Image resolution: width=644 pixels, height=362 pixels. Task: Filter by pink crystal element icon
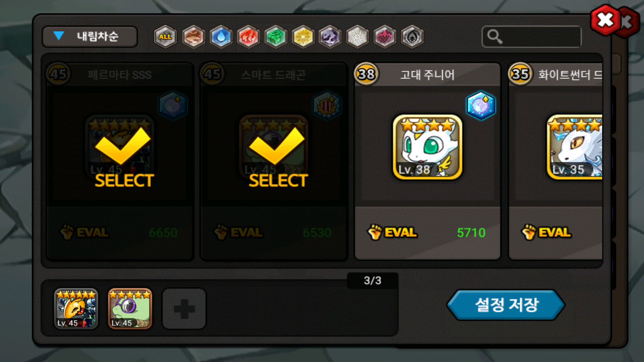[x=385, y=37]
